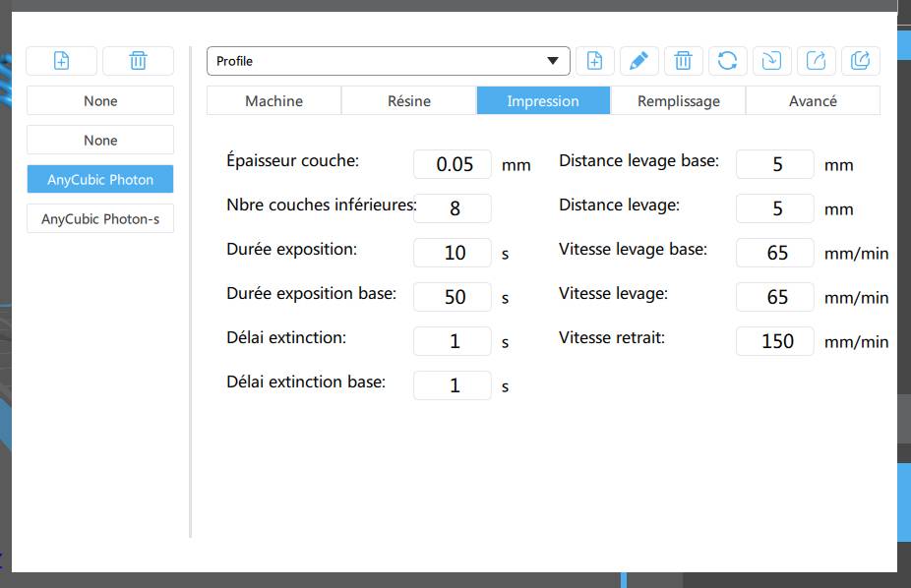The image size is (911, 588).
Task: Click the Épaisseur couche value field
Action: tap(453, 164)
